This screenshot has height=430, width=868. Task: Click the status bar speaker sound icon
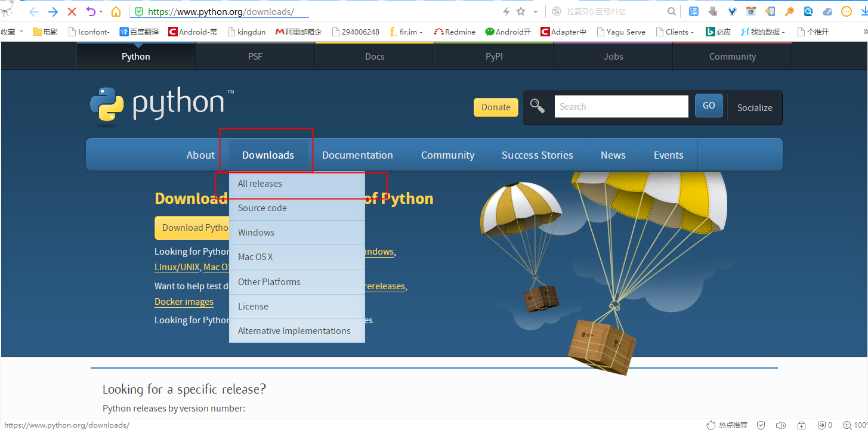[x=780, y=425]
